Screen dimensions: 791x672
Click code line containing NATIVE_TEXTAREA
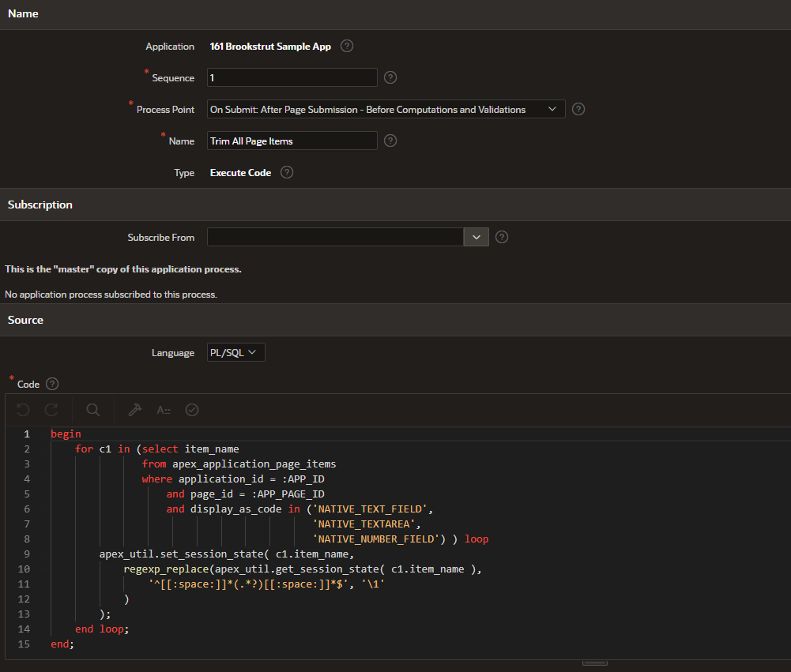point(366,524)
